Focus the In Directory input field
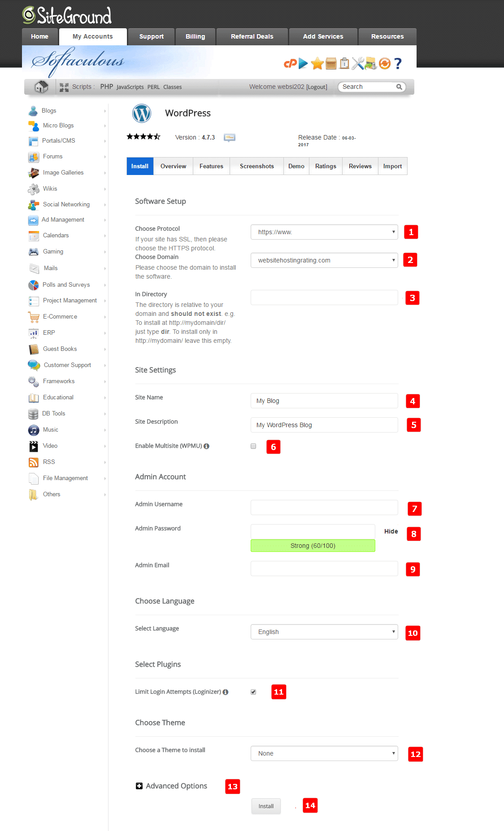The height and width of the screenshot is (831, 504). [324, 297]
